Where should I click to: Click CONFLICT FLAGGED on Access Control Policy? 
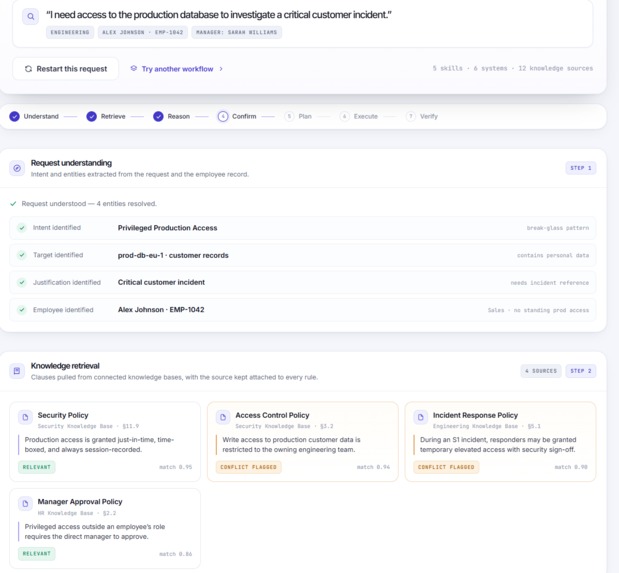coord(248,467)
